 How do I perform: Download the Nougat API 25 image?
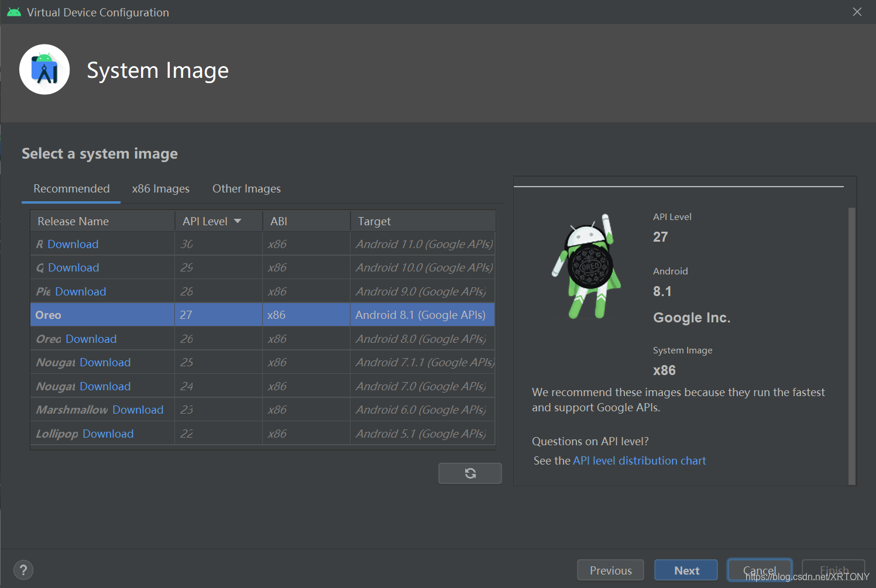pos(105,362)
